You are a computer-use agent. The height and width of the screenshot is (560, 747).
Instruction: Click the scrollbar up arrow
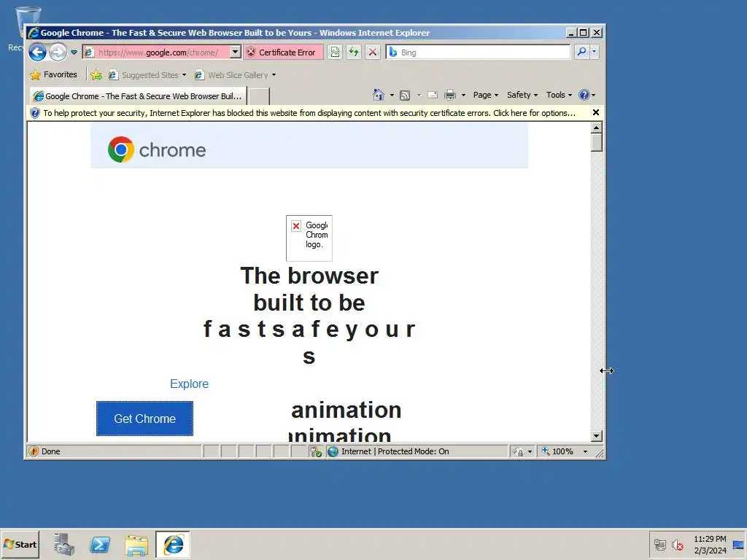[597, 128]
